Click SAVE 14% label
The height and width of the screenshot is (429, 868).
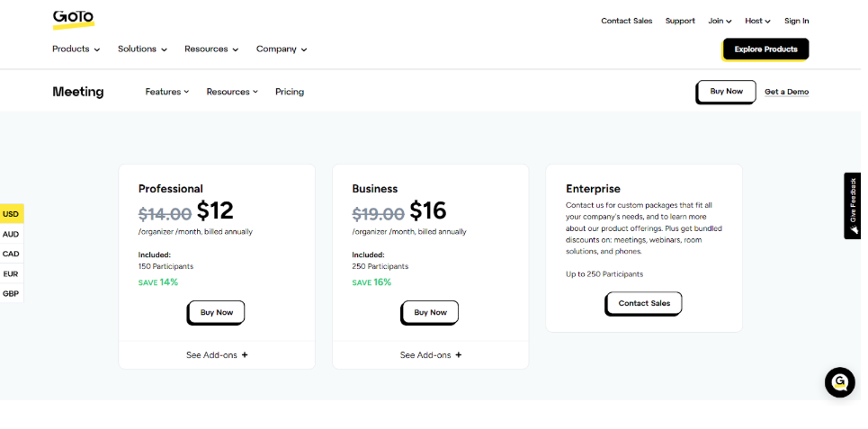click(x=157, y=282)
